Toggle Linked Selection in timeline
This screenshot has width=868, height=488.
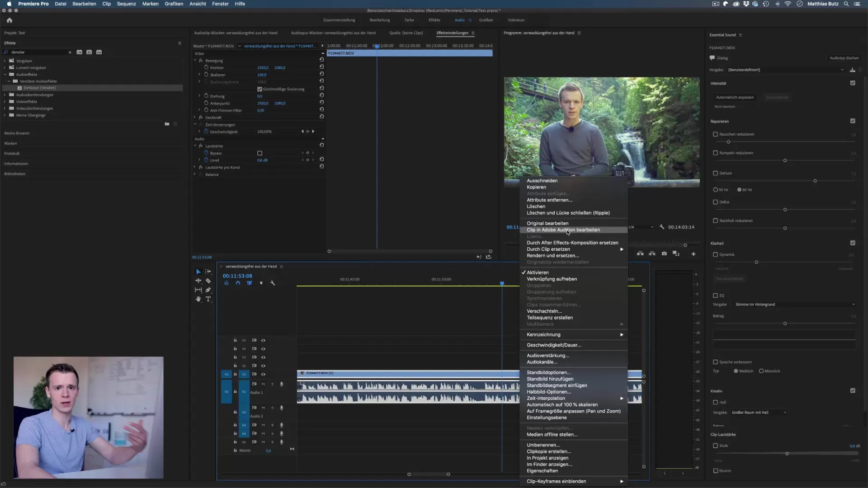point(249,283)
